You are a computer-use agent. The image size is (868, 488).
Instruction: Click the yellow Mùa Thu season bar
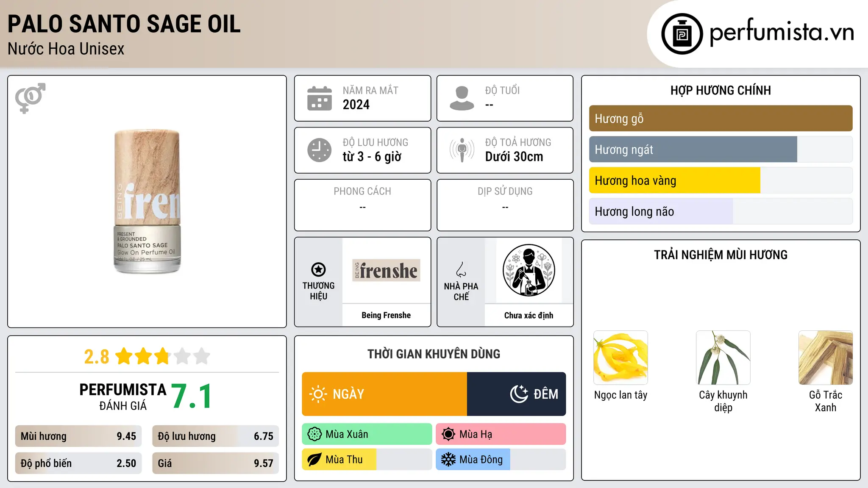pos(367,460)
